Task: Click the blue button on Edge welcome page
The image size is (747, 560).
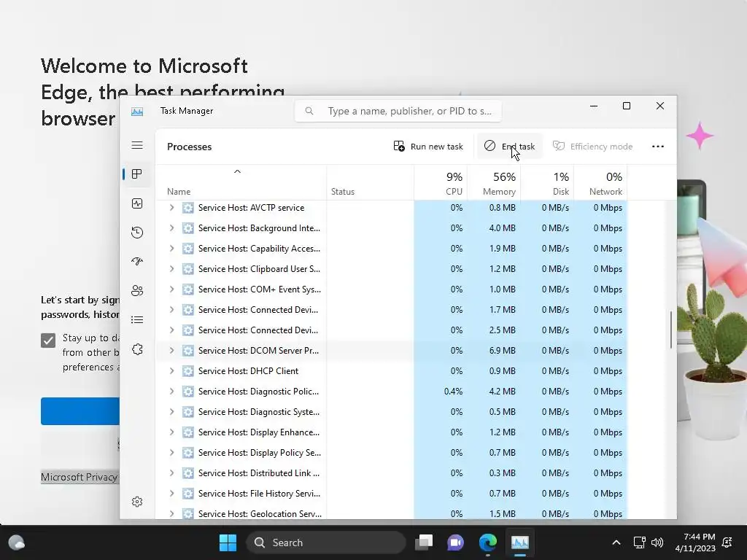Action: [x=80, y=411]
